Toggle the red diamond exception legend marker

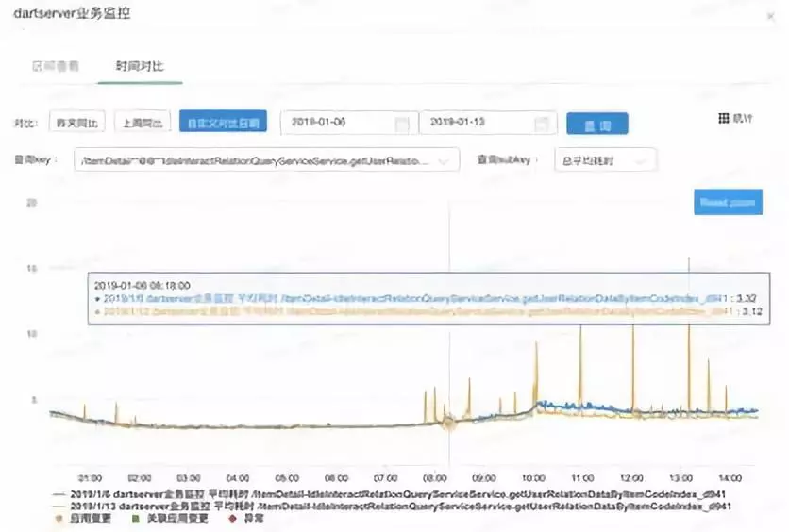pos(232,518)
